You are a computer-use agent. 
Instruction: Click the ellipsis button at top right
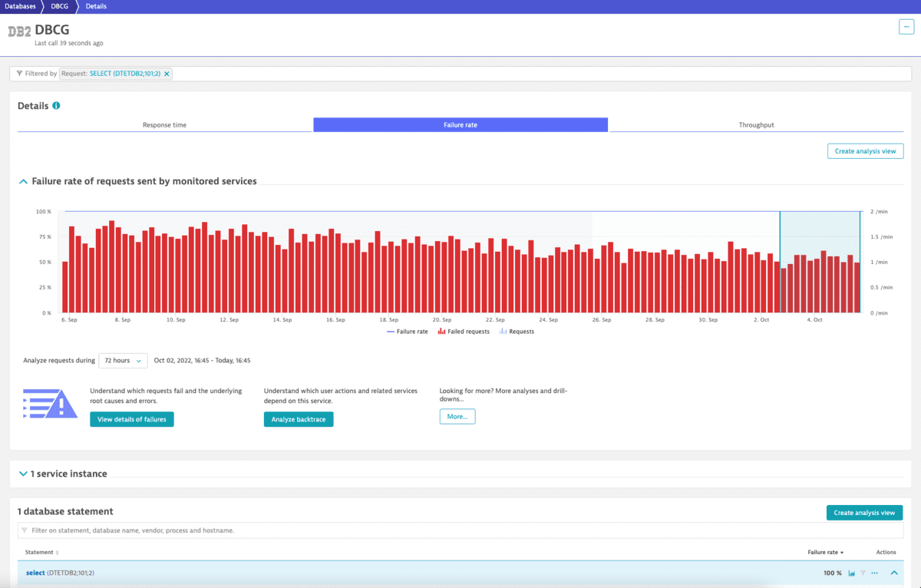[x=906, y=26]
